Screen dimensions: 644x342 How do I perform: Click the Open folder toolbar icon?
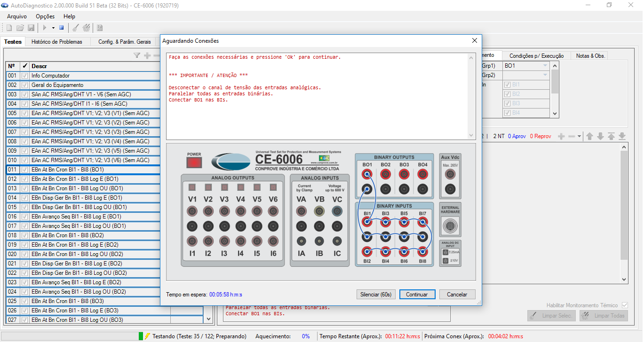[20, 28]
